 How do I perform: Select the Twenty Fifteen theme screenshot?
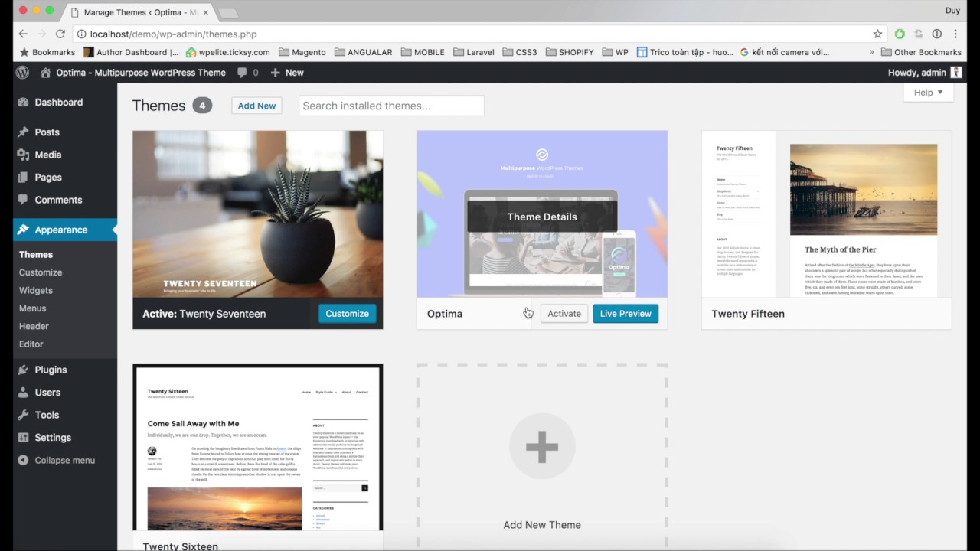pos(827,214)
